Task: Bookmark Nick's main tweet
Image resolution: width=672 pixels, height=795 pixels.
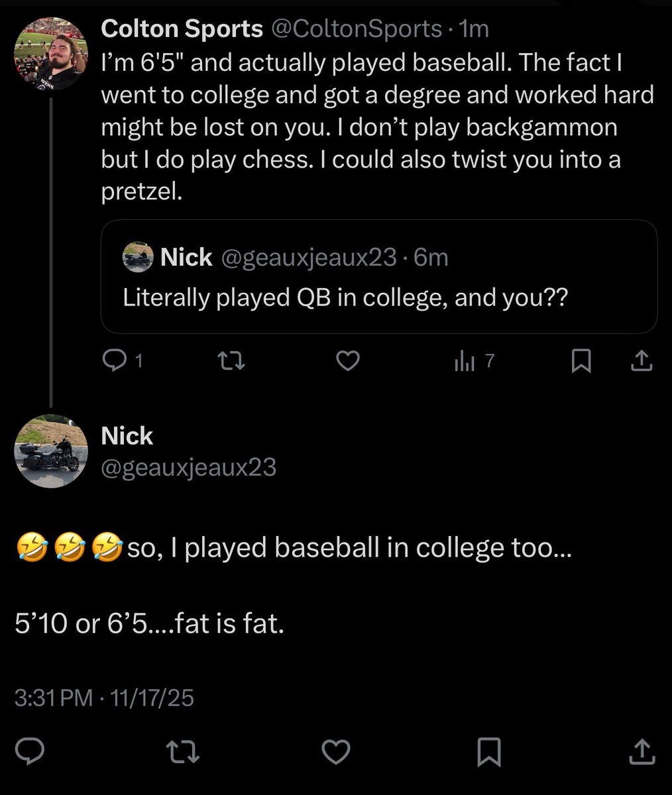Action: coord(488,751)
